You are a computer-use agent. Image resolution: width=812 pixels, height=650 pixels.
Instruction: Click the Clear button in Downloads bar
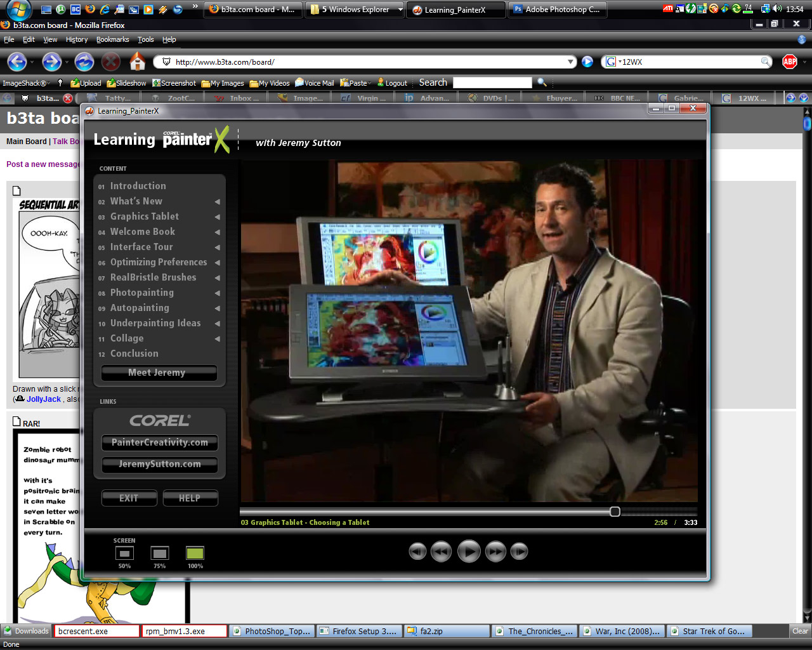tap(800, 631)
